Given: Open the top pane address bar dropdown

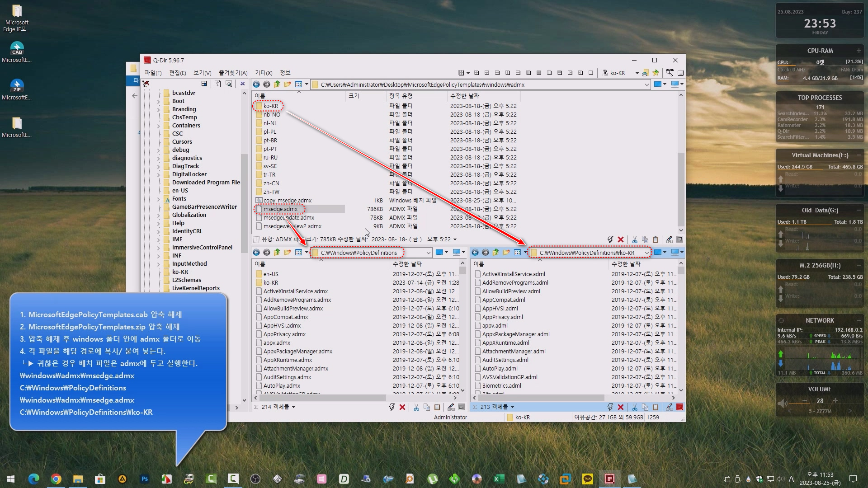Looking at the screenshot, I should tap(646, 84).
